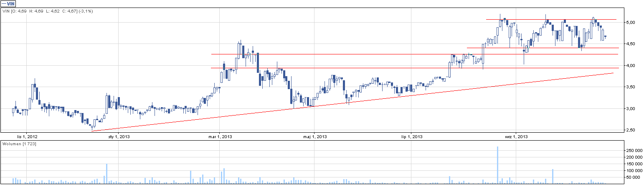Screen dimensions: 644x185
Task: Click the '(-3,1%)' change value
Action: [85, 11]
